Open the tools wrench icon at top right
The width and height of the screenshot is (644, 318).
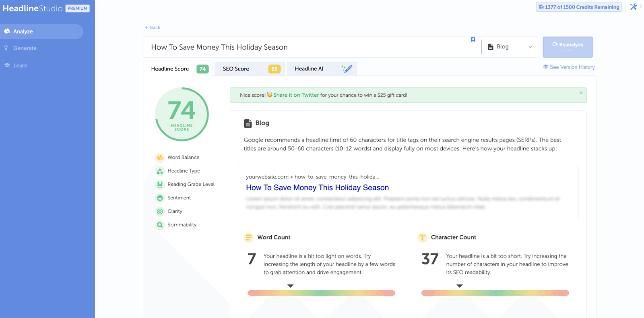633,7
